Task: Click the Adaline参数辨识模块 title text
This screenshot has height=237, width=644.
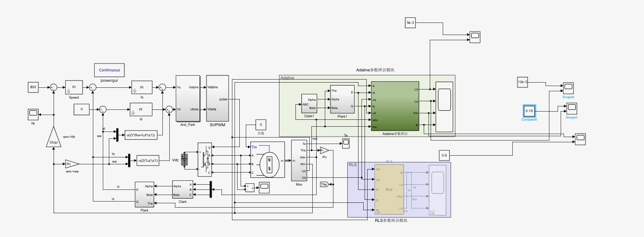Action: [375, 70]
